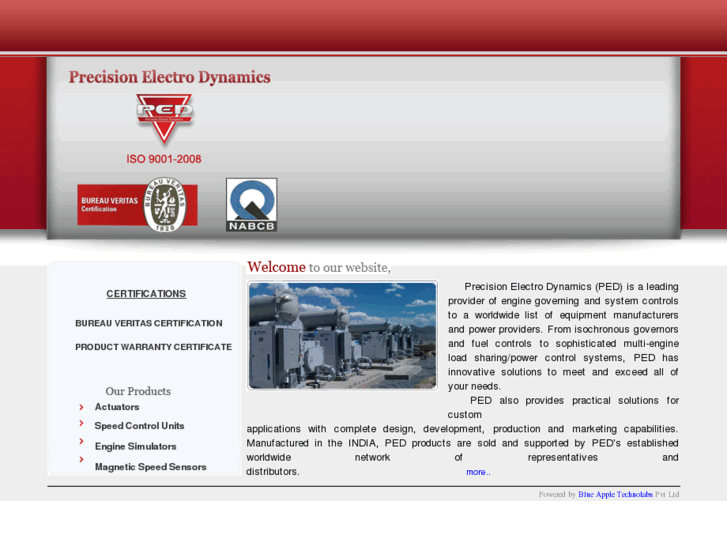Click the CERTIFICATIONS heading

pos(146,294)
